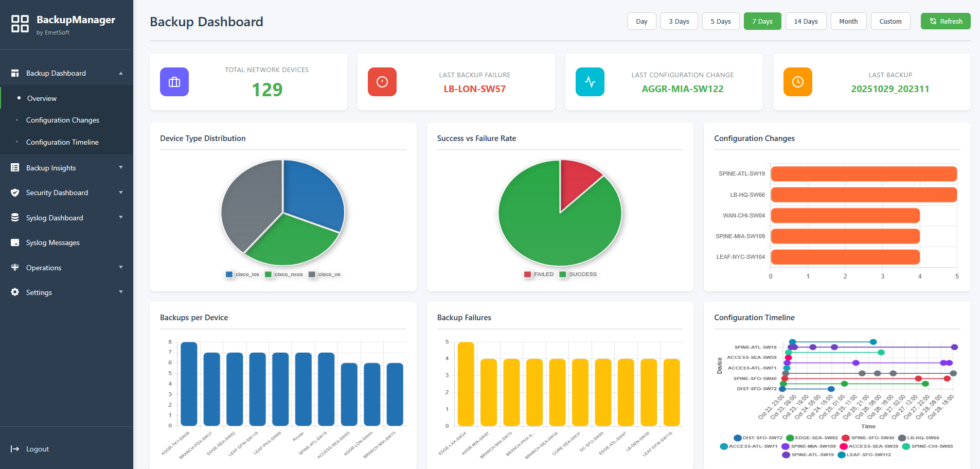Click the SPINE-ATL-SW19 bar in Configuration Changes
980x469 pixels.
[x=863, y=174]
